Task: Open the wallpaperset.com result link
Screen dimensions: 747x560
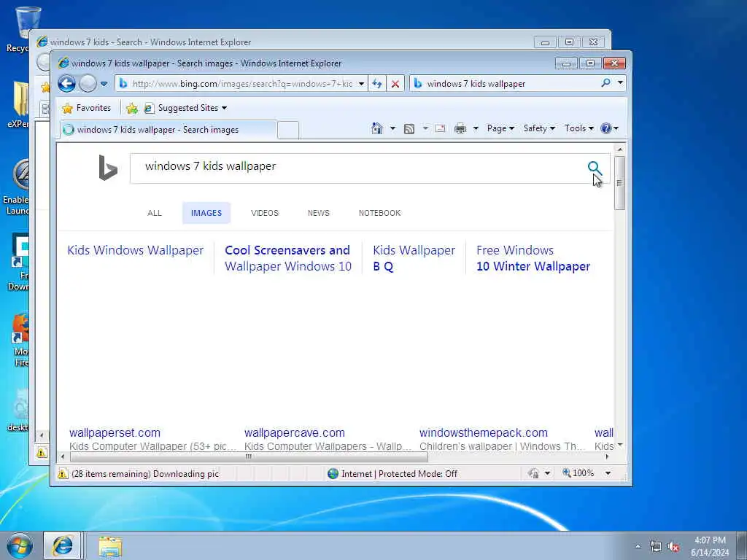Action: [x=115, y=433]
